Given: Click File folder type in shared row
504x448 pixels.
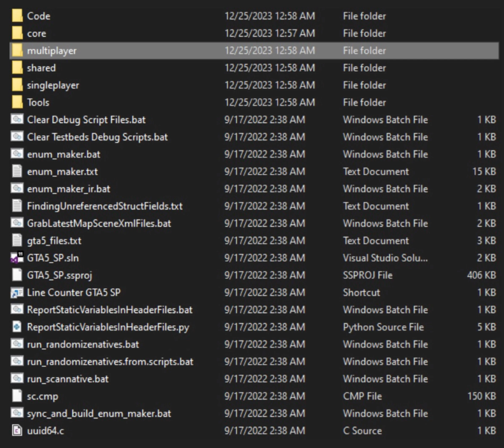Looking at the screenshot, I should 364,68.
